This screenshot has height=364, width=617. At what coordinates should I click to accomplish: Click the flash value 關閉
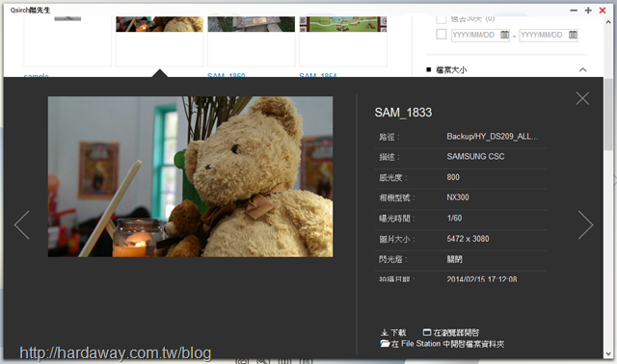pyautogui.click(x=454, y=259)
